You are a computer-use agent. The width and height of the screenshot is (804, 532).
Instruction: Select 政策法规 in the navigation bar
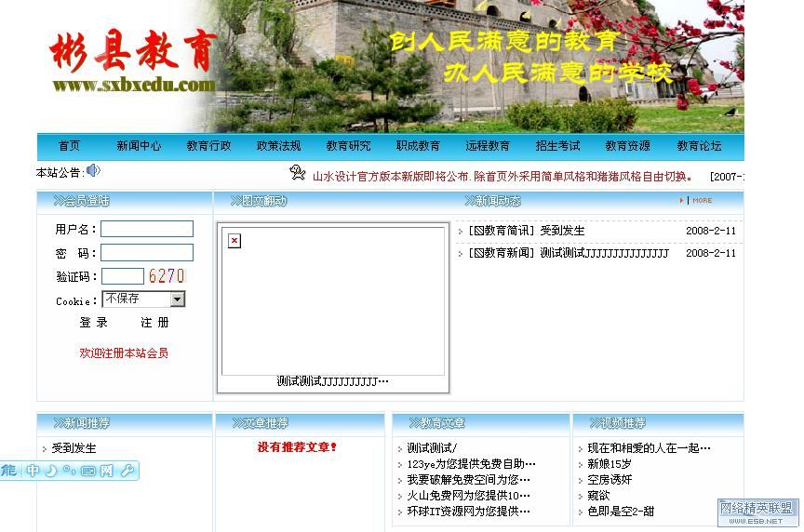click(278, 146)
